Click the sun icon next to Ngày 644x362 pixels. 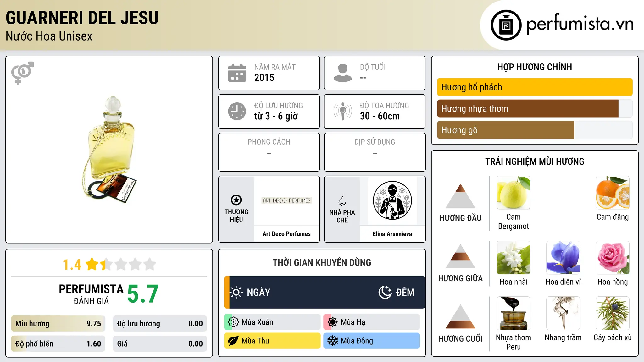click(x=236, y=292)
